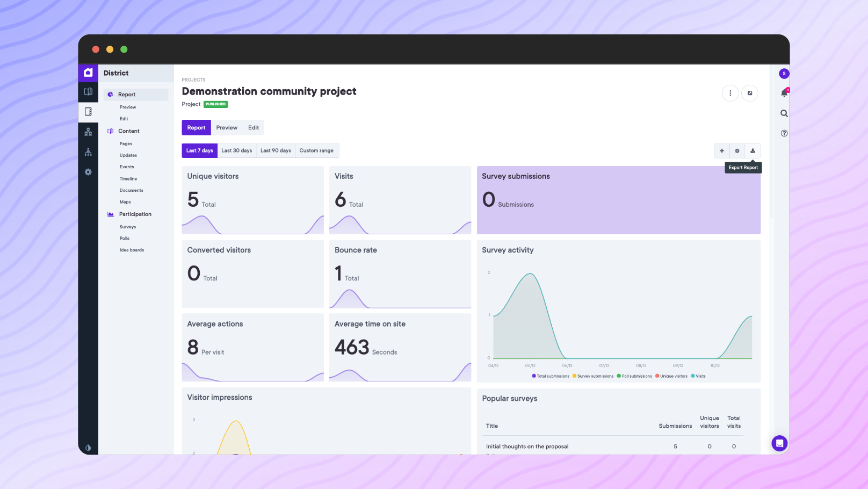The height and width of the screenshot is (489, 868).
Task: Open the Surveys participation link
Action: pyautogui.click(x=128, y=226)
